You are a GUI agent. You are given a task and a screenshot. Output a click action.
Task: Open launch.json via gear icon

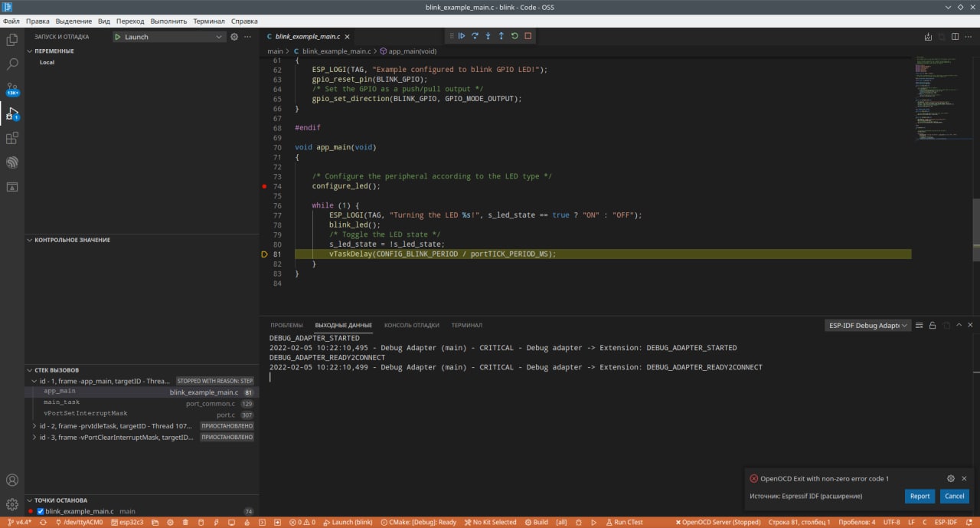point(234,37)
